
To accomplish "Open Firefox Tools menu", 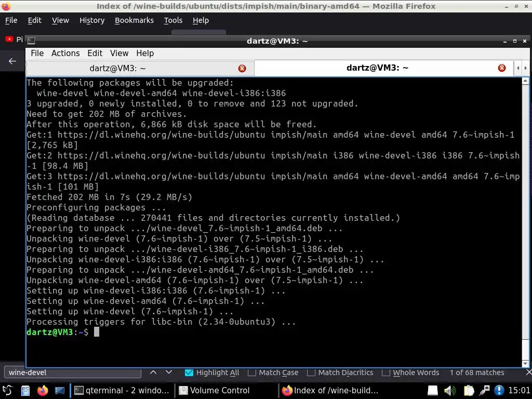I will click(x=173, y=20).
